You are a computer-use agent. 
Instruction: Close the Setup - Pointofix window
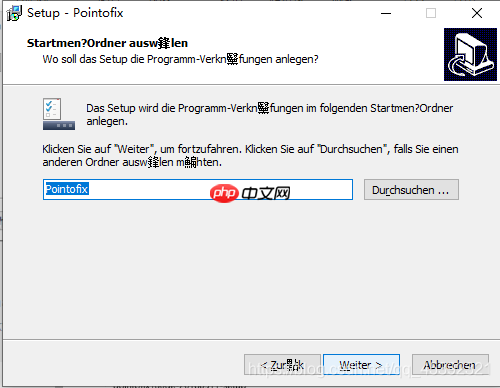tap(477, 13)
